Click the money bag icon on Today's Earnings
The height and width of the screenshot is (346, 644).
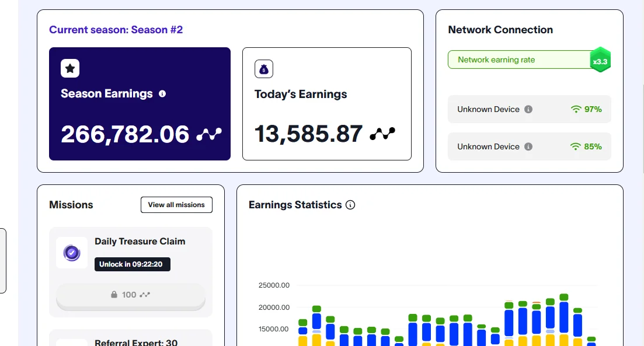coord(264,69)
